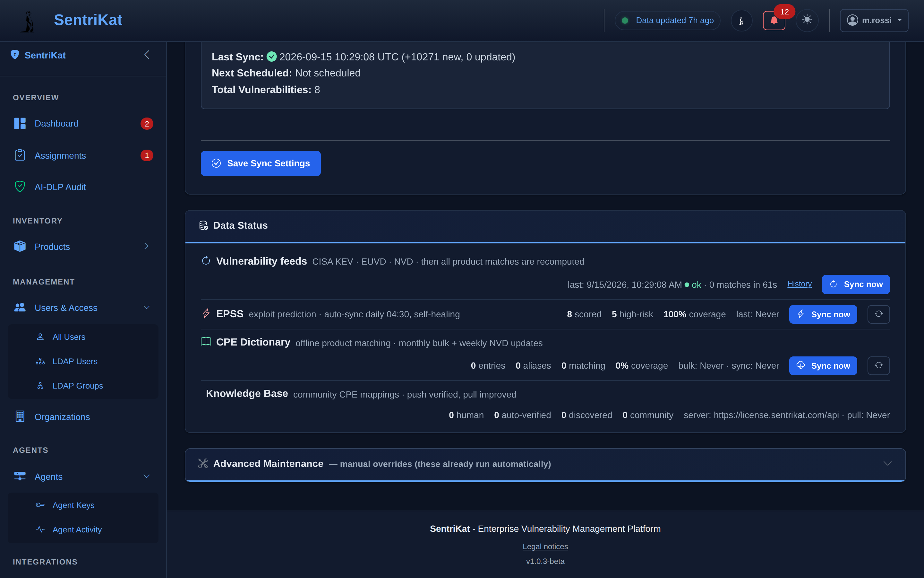Click the Data updated 7h ago status
The width and height of the screenshot is (924, 578).
667,20
